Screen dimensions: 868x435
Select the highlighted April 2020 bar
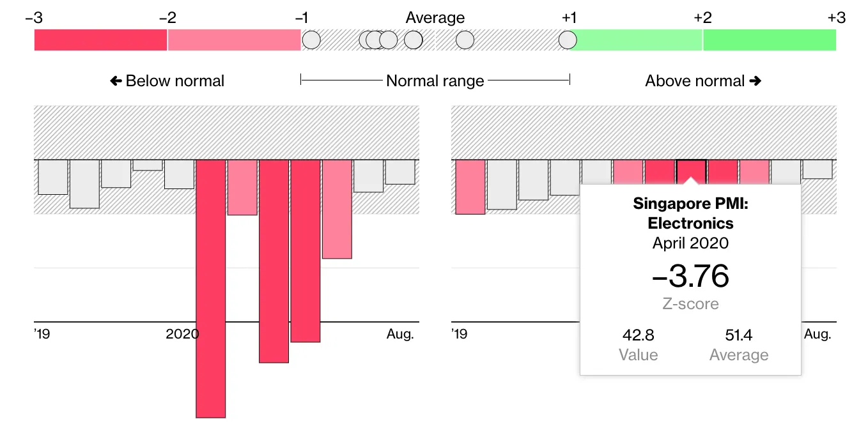pyautogui.click(x=691, y=170)
